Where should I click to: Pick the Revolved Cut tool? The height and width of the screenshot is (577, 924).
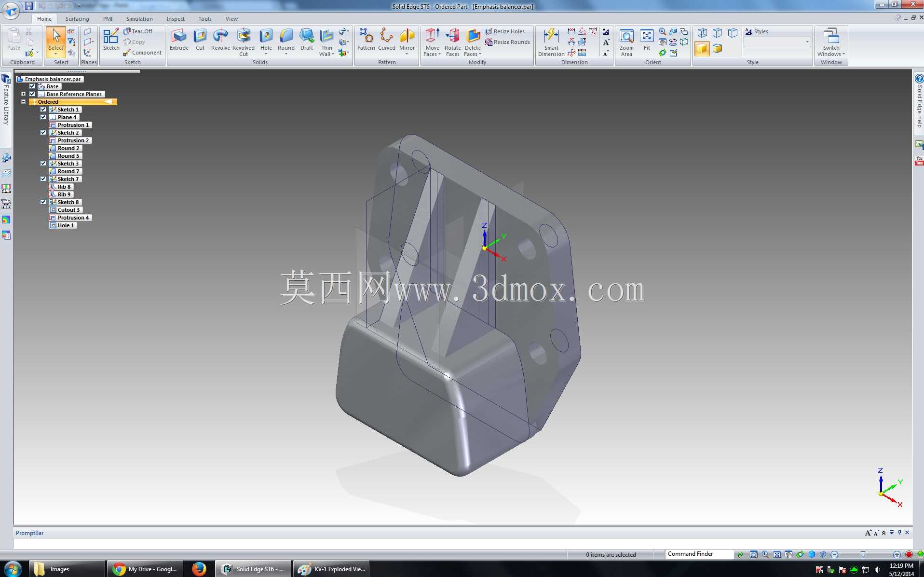point(244,42)
